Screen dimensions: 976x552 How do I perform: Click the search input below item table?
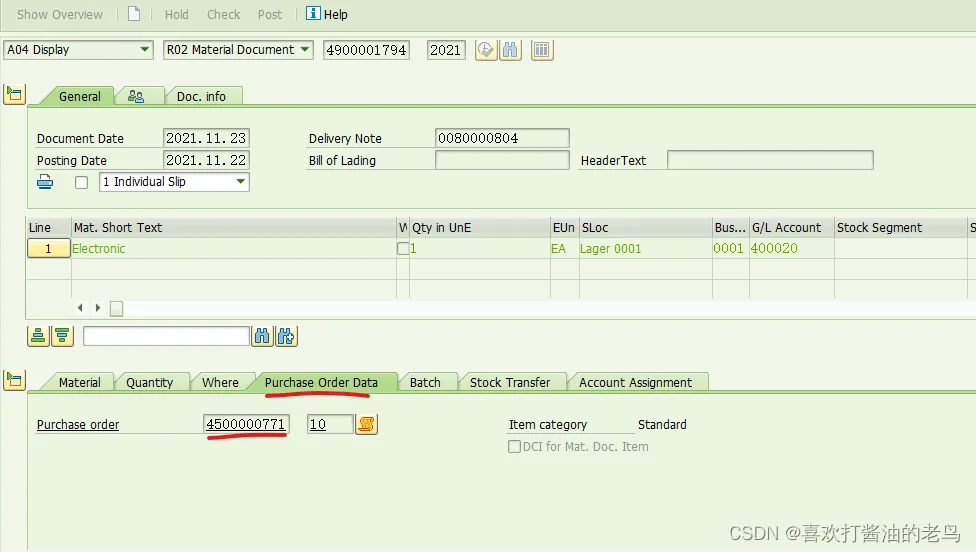166,336
